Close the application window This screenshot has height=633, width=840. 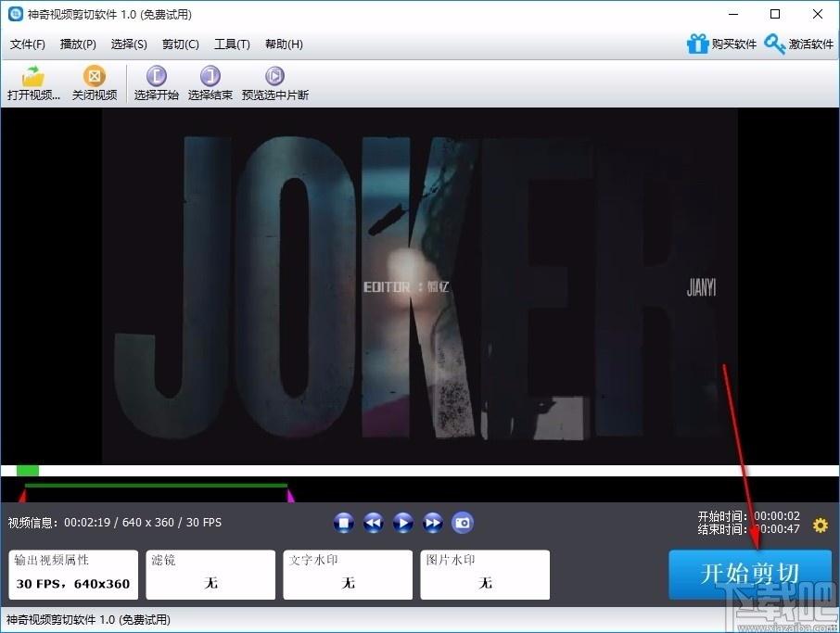818,14
